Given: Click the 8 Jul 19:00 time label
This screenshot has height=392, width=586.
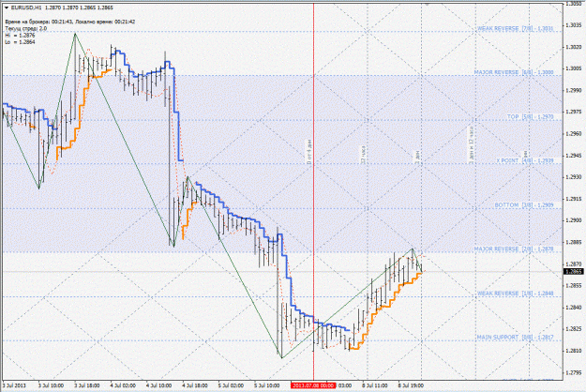Looking at the screenshot, I should (x=411, y=385).
